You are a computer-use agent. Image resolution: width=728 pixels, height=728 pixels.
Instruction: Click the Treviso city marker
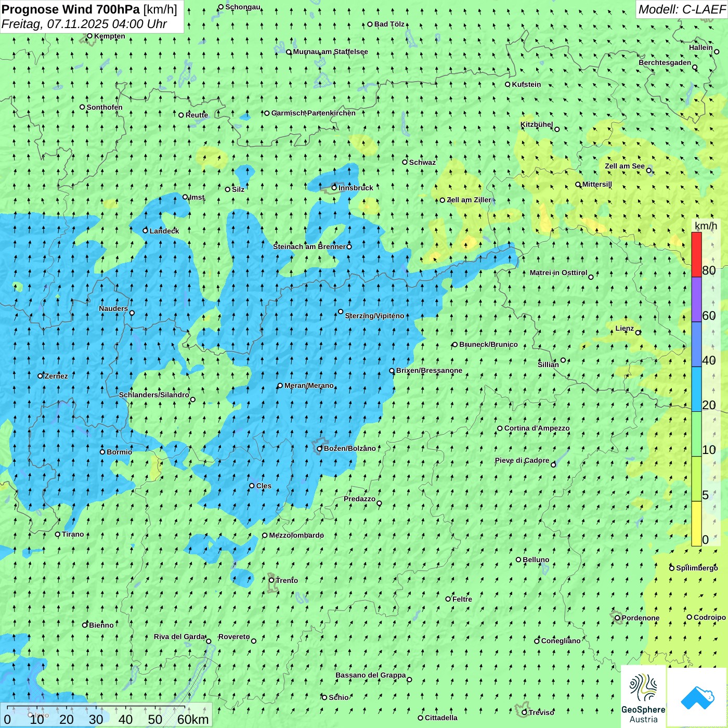click(524, 712)
